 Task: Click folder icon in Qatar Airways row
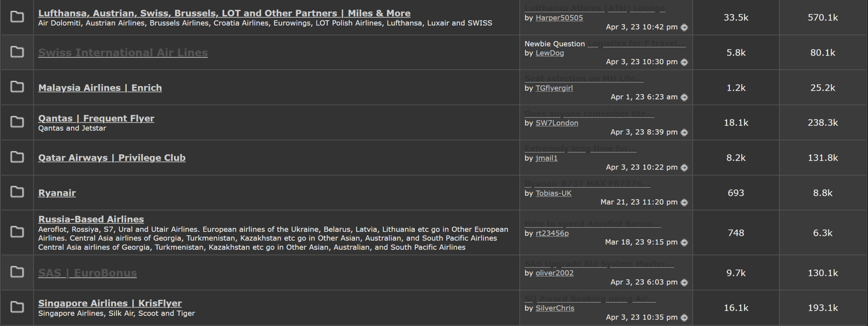pos(17,157)
